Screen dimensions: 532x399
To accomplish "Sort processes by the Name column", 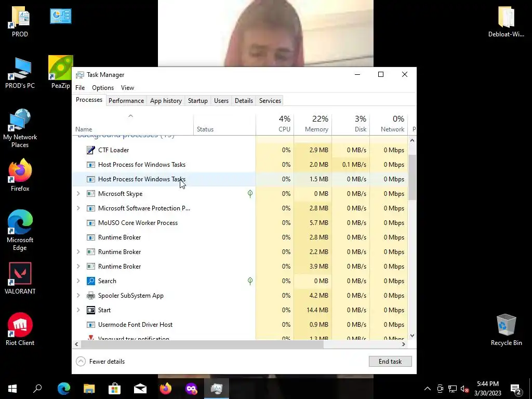I will 132,124.
